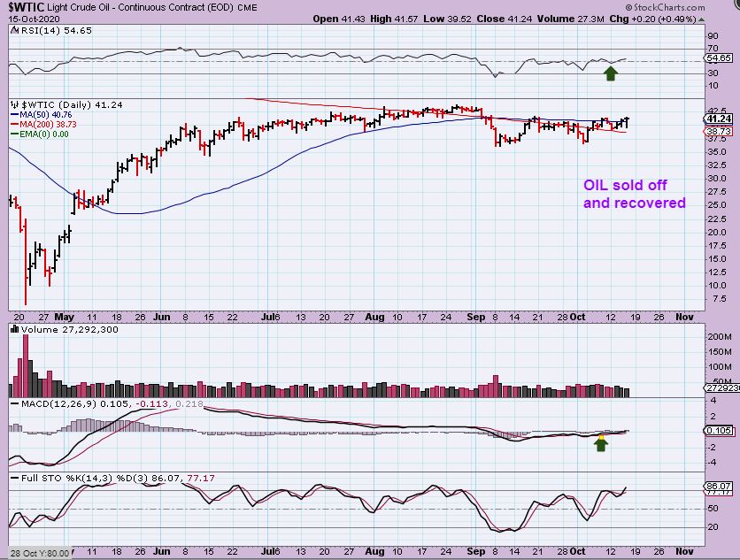Click the Jun label on the price panel axis

click(x=161, y=317)
